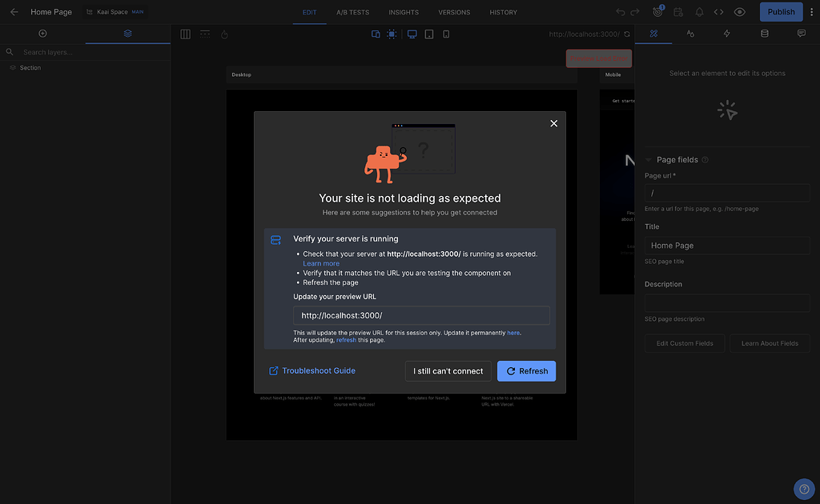Image resolution: width=820 pixels, height=504 pixels.
Task: Open the animations panel via lightning icon
Action: tap(727, 34)
